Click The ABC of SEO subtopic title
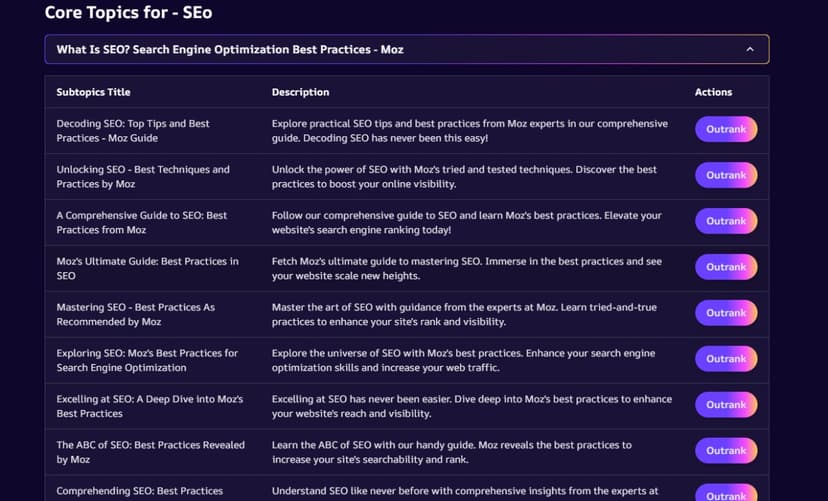Screen dimensions: 828x501 [150, 452]
